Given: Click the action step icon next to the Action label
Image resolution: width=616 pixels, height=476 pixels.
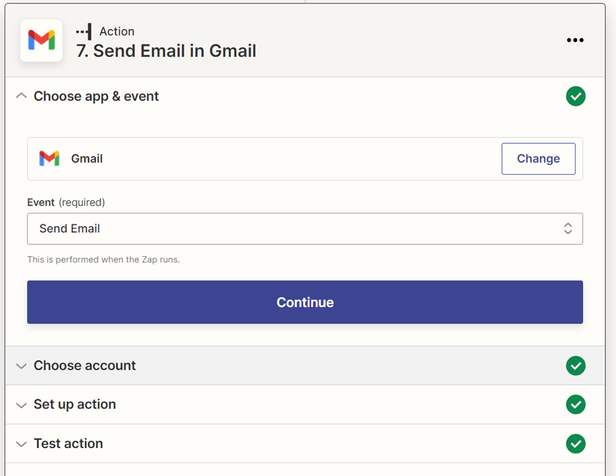Looking at the screenshot, I should click(84, 31).
